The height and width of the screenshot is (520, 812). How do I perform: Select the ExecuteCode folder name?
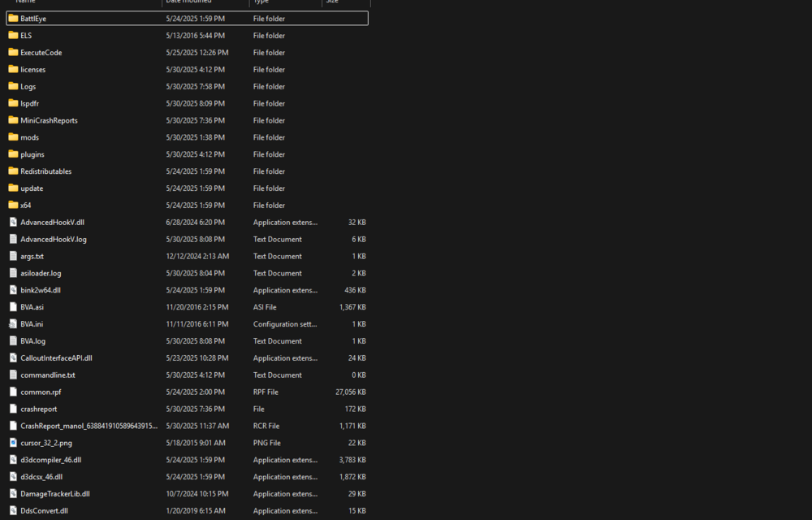(41, 53)
